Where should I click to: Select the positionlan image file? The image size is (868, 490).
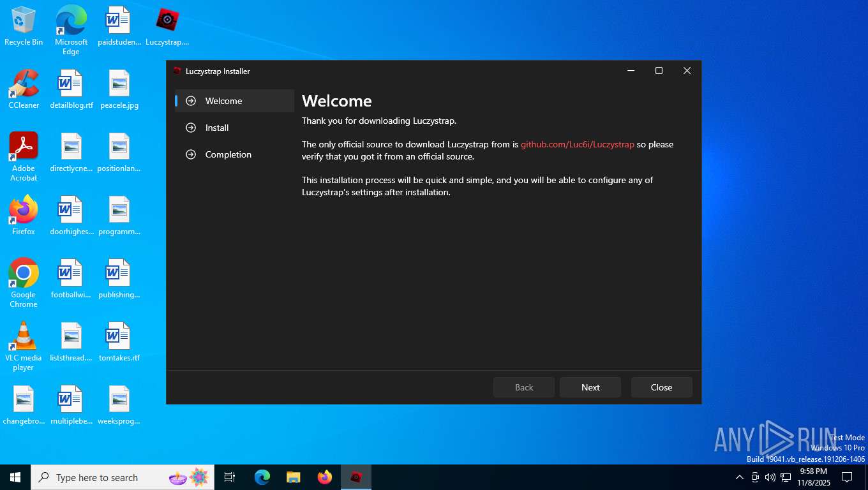tap(119, 153)
